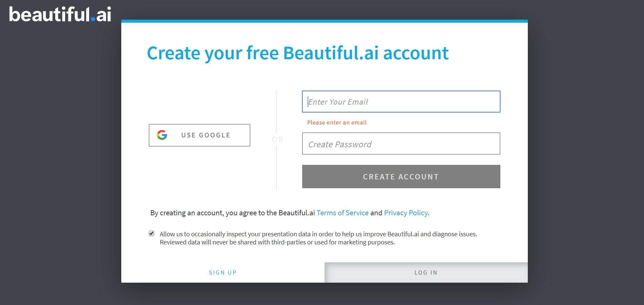Click the "Reviewed data will never be shared" line
Image resolution: width=644 pixels, height=305 pixels.
coord(277,242)
